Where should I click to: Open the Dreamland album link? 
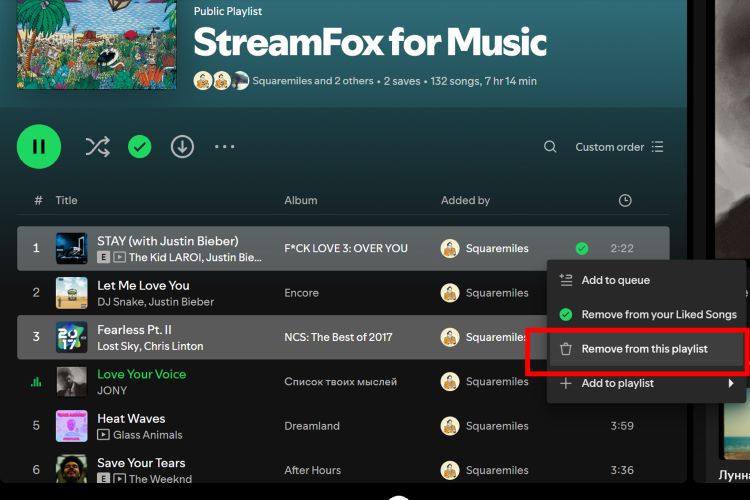tap(312, 426)
